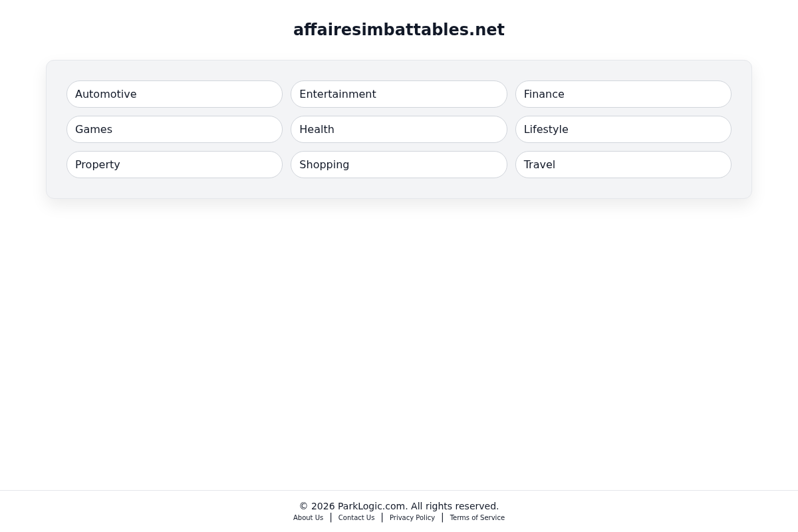The width and height of the screenshot is (798, 532).
Task: Select the Travel button in the right column
Action: pyautogui.click(x=623, y=164)
